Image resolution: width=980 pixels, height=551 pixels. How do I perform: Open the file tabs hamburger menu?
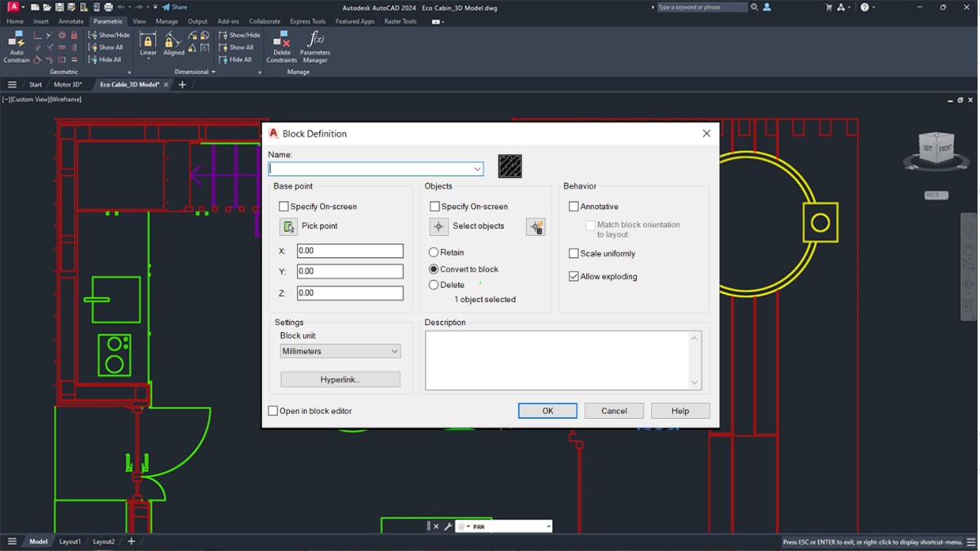pos(11,84)
